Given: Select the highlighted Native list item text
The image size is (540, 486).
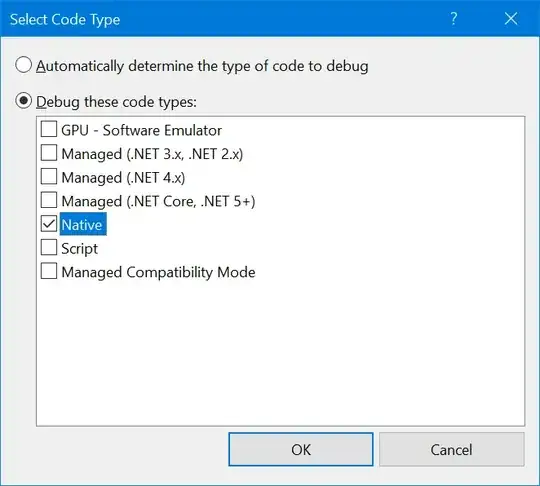Looking at the screenshot, I should (83, 224).
